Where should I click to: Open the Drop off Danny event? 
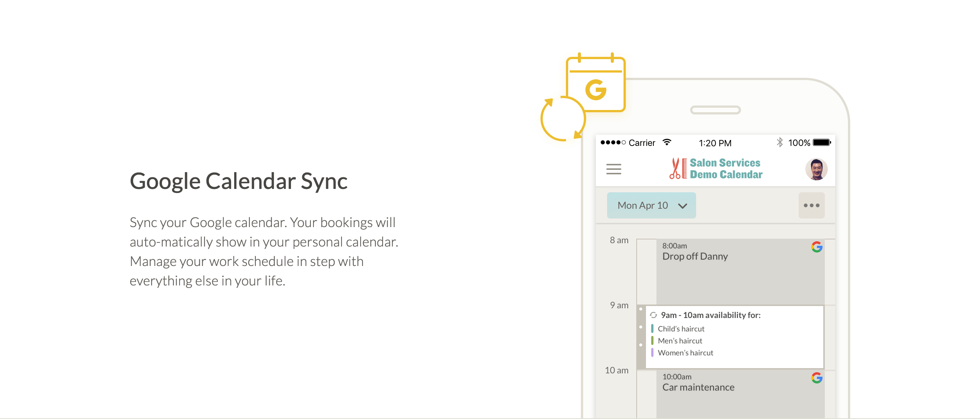(740, 272)
